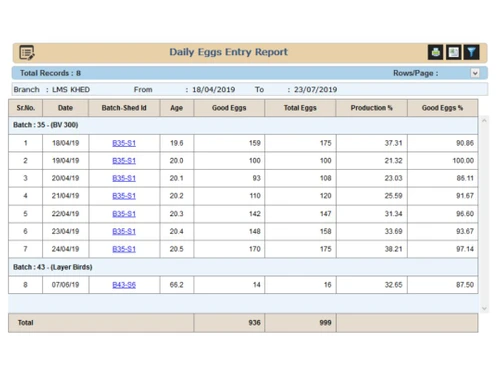The height and width of the screenshot is (375, 500).
Task: Click the Total row label
Action: (25, 323)
